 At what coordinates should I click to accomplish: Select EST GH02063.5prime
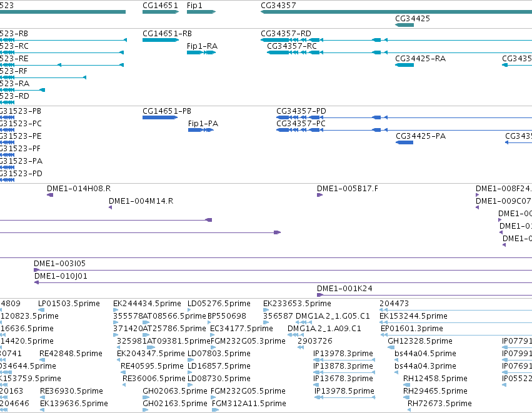[175, 392]
